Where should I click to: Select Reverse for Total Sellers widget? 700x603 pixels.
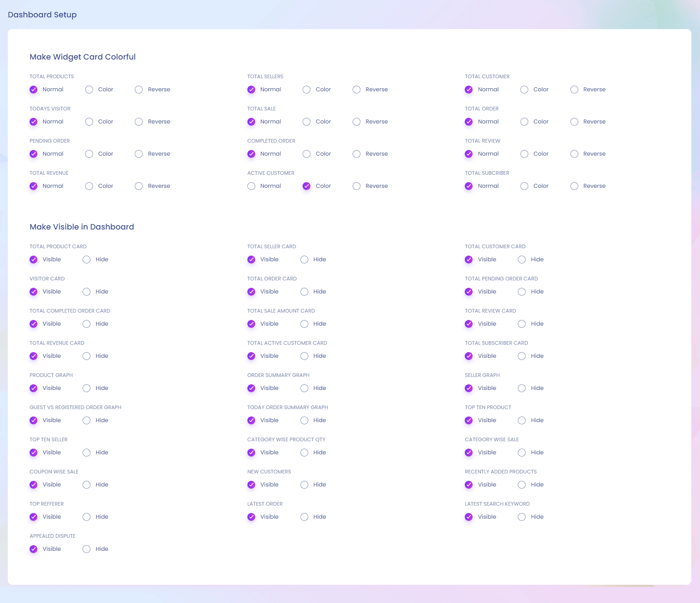(357, 90)
